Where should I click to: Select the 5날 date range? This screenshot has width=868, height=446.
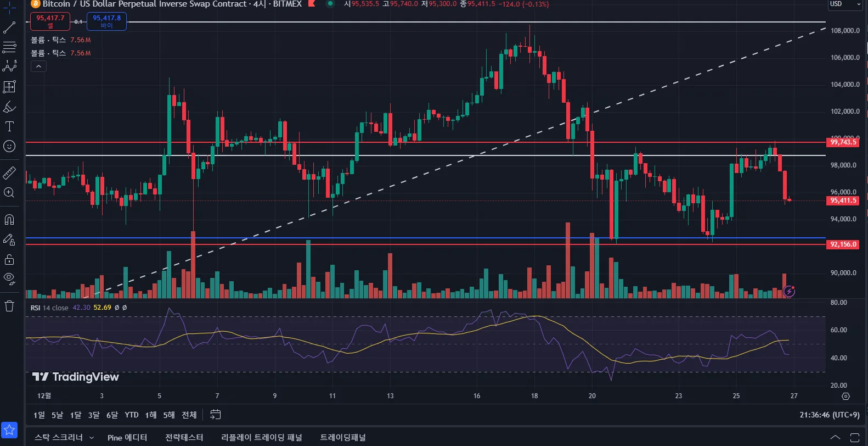pyautogui.click(x=57, y=415)
